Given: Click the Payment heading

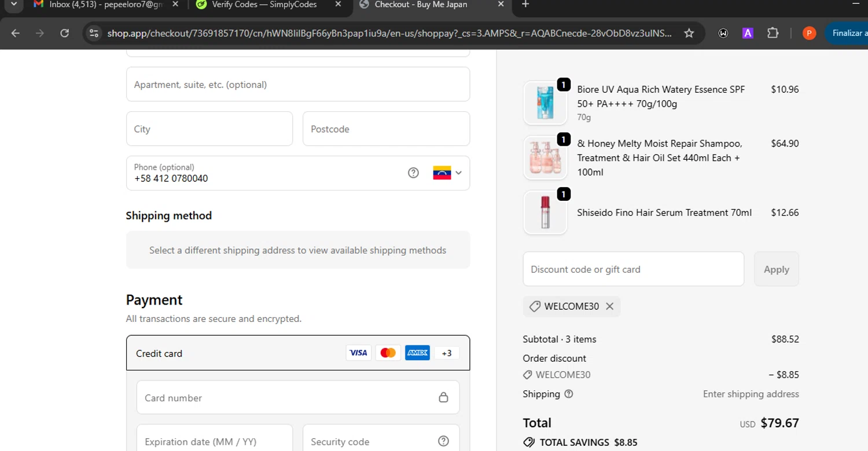Looking at the screenshot, I should coord(154,300).
